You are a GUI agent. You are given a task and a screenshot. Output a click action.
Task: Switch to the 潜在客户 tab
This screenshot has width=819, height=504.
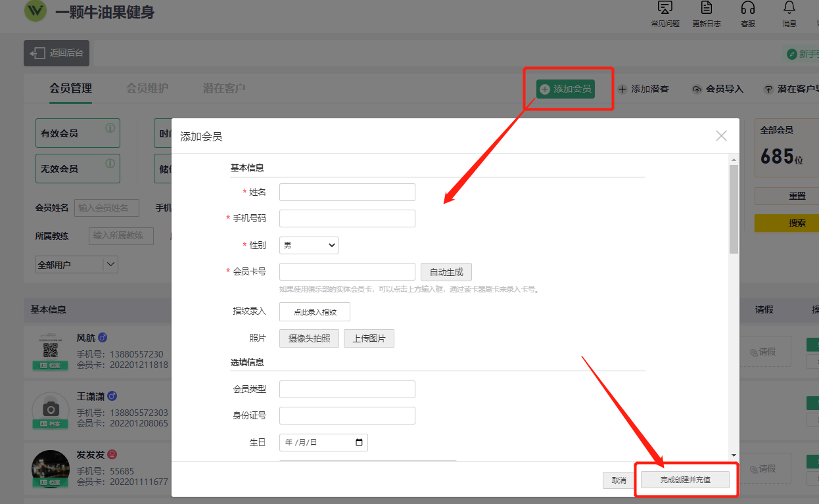(223, 88)
